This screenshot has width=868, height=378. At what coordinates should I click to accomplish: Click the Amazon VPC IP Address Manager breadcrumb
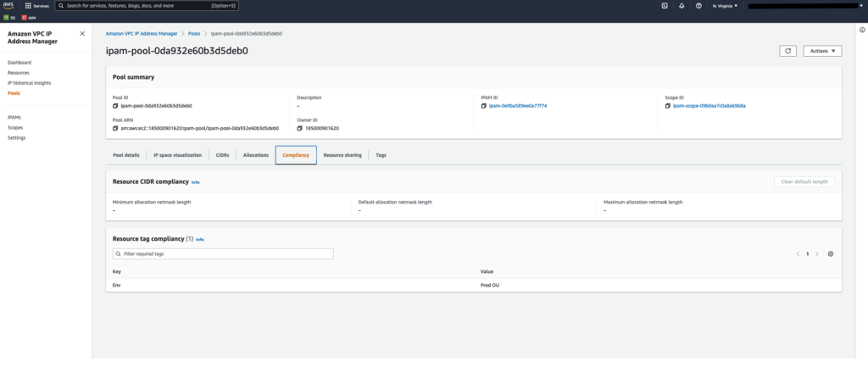point(142,34)
